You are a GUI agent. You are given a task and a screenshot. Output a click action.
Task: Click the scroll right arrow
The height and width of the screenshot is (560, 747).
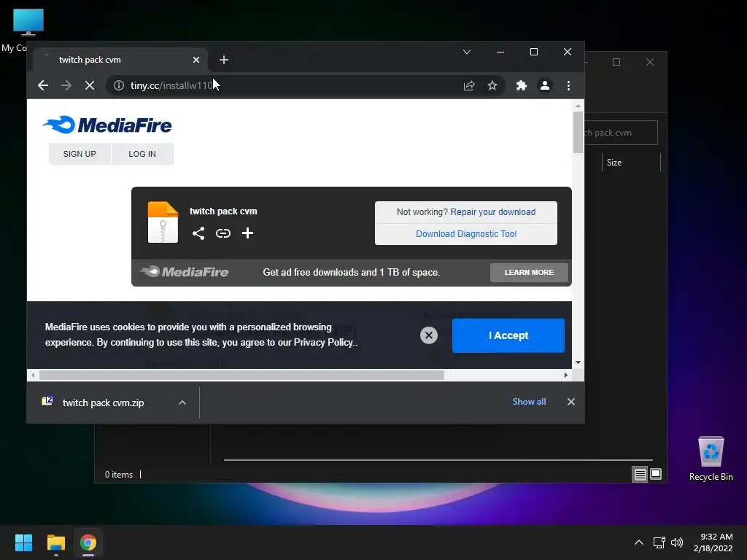click(x=565, y=376)
